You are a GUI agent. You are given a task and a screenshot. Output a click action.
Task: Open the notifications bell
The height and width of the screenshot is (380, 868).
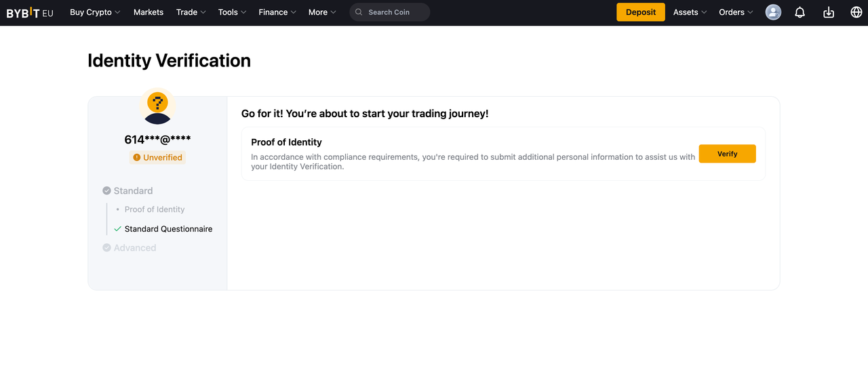point(800,12)
